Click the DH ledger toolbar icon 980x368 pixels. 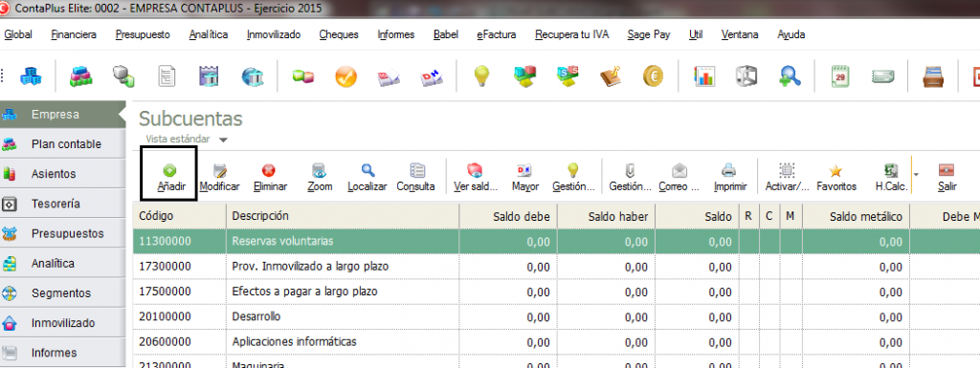(x=432, y=76)
